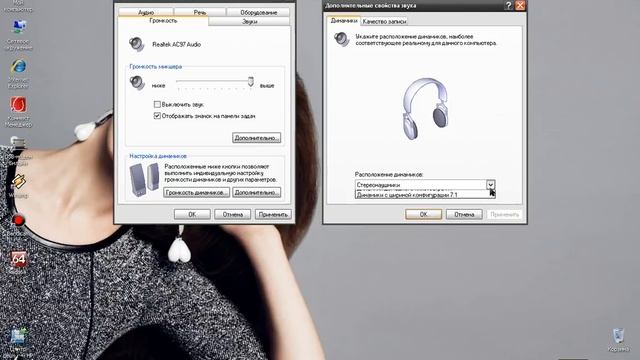Switch to the Речь tab
This screenshot has width=640, height=360.
click(x=200, y=12)
